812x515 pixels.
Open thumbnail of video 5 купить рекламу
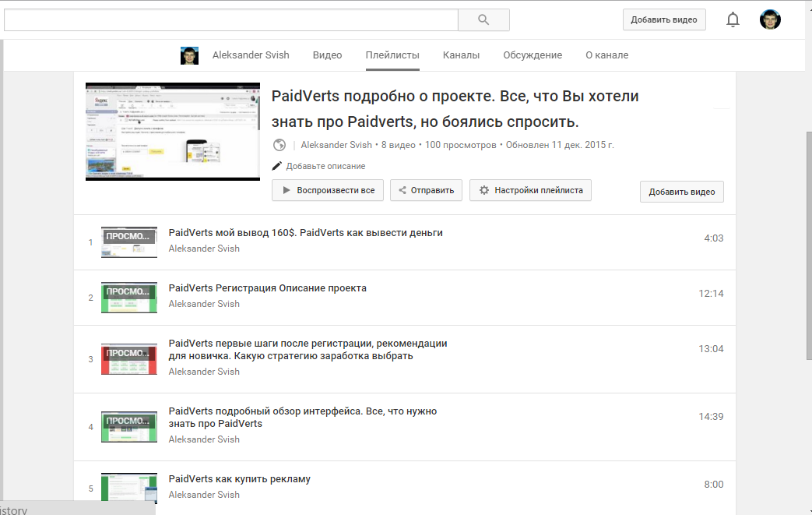click(x=129, y=488)
